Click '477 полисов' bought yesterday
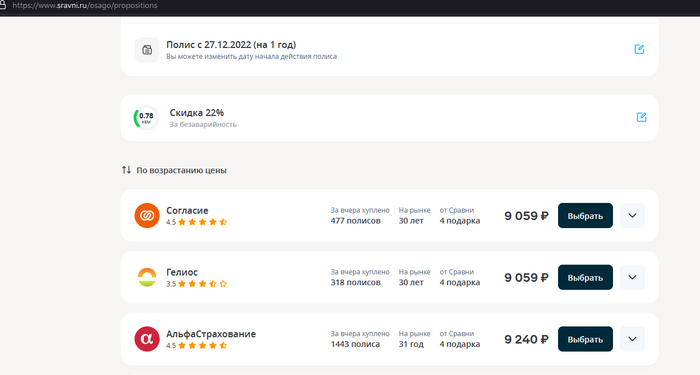Viewport: 700px width, 375px height. click(x=355, y=221)
